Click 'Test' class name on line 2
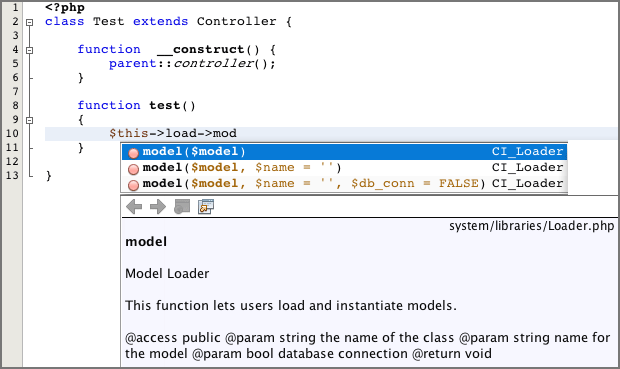The image size is (620, 369). click(x=108, y=21)
